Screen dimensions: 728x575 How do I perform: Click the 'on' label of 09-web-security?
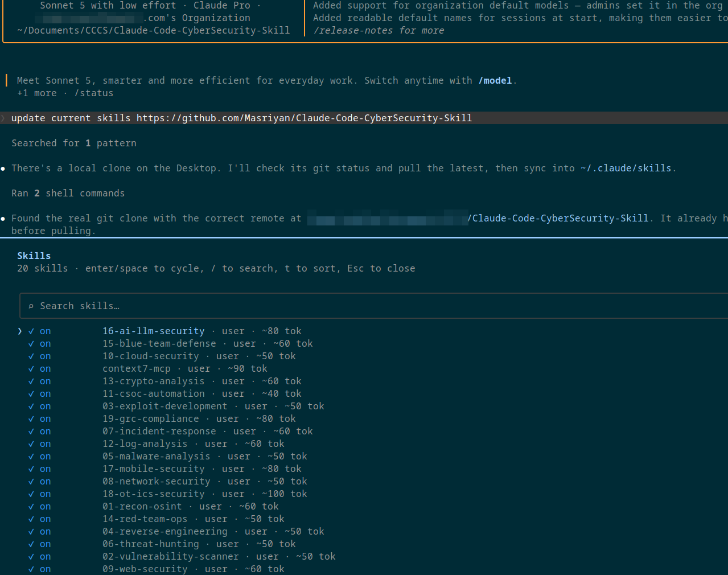click(x=46, y=569)
